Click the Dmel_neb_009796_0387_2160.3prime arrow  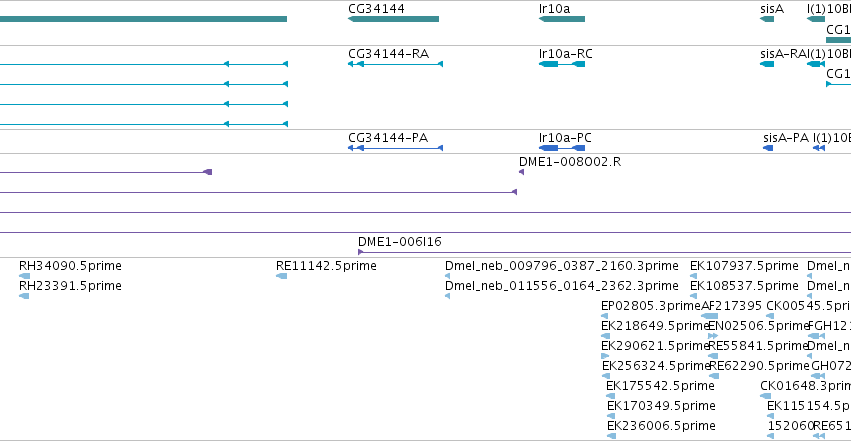tap(447, 276)
